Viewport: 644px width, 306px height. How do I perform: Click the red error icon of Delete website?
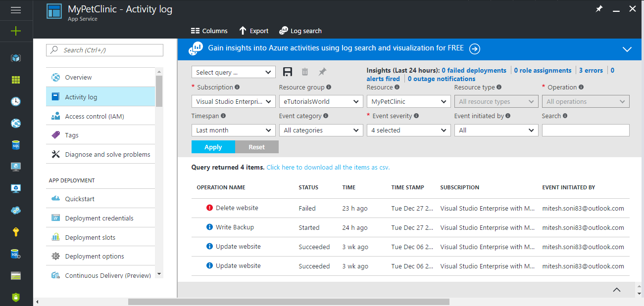point(209,208)
